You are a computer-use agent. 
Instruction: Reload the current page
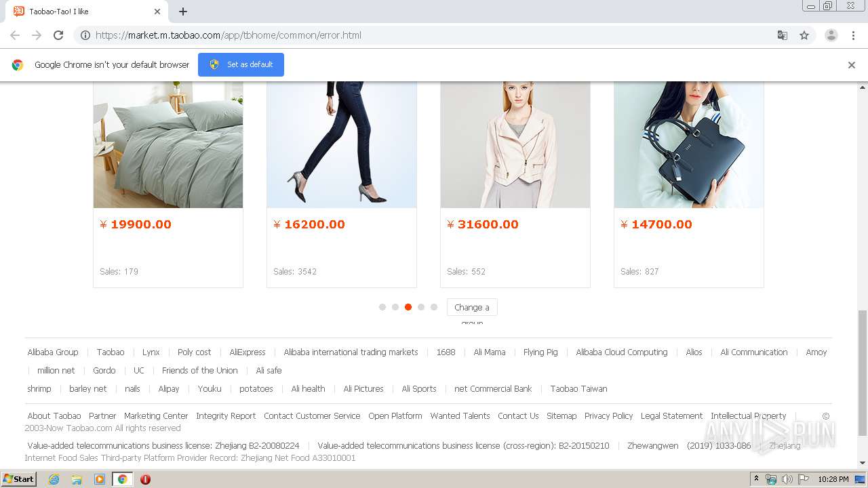click(x=58, y=35)
